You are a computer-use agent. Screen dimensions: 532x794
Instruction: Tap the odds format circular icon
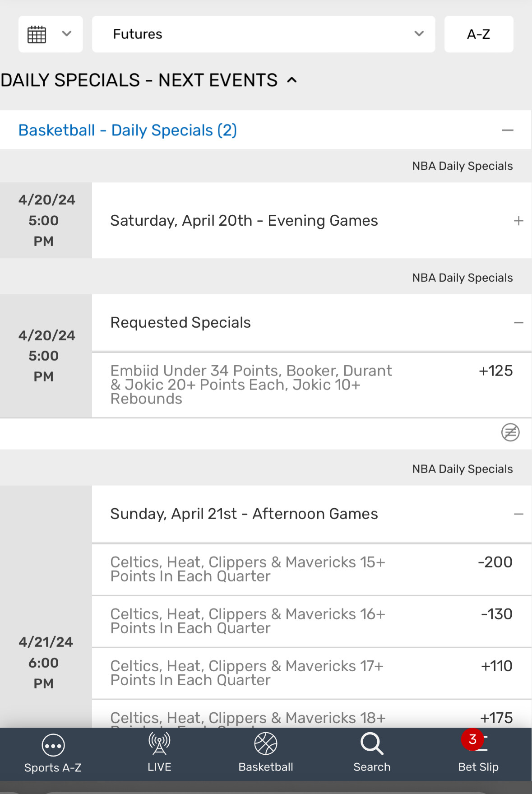click(x=510, y=432)
